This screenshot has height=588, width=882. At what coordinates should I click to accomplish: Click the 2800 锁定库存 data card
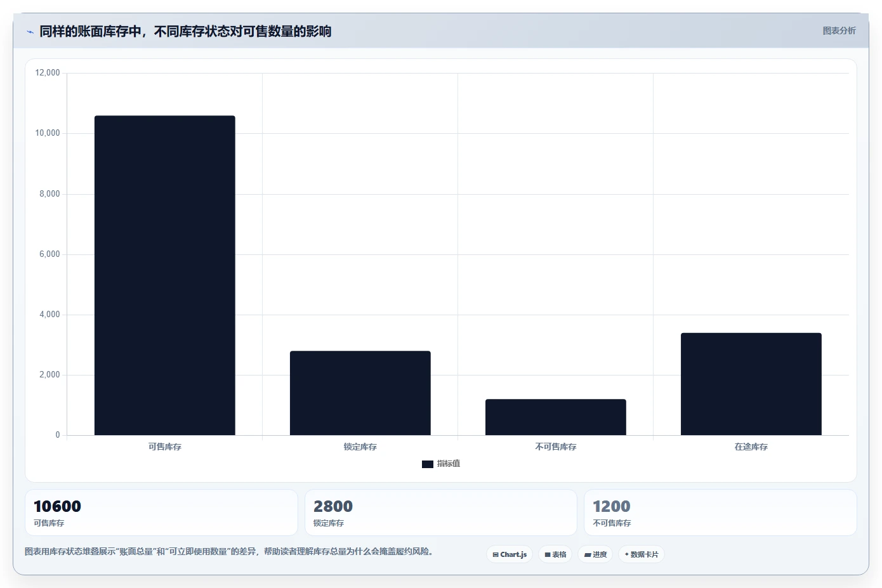click(x=441, y=513)
